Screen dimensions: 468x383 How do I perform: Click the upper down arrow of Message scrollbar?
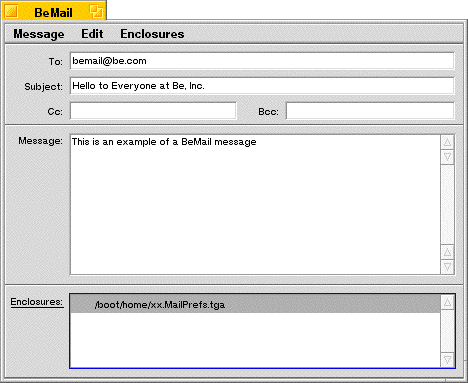(x=447, y=157)
